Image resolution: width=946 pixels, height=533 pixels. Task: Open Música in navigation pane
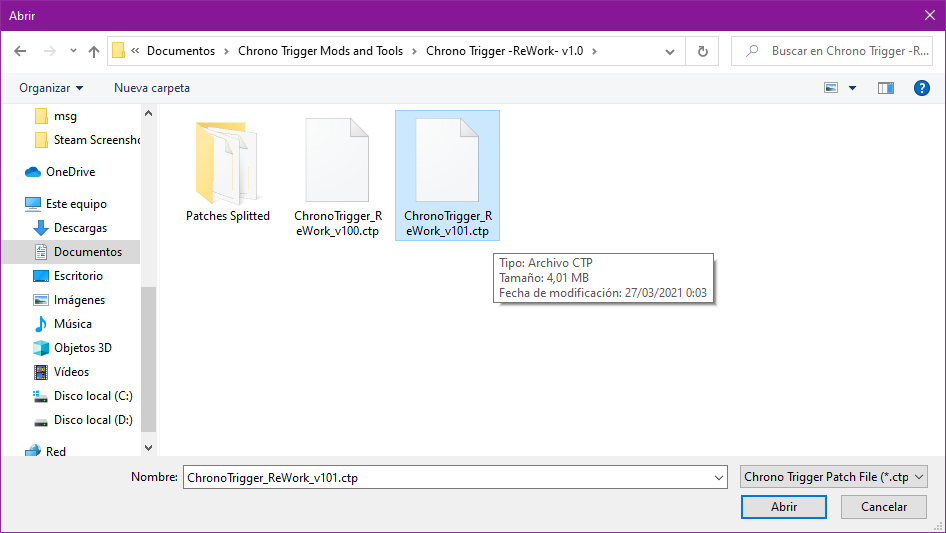click(62, 324)
